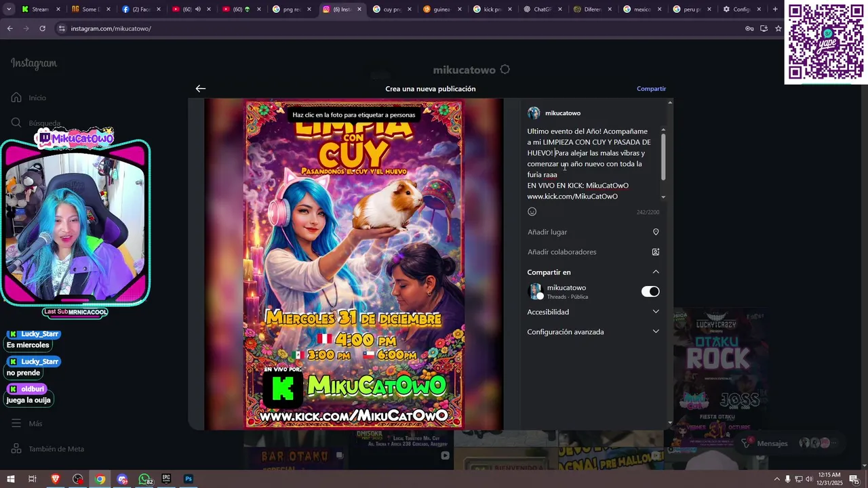Click the Añadir colaboradores field
868x488 pixels.
(x=593, y=252)
